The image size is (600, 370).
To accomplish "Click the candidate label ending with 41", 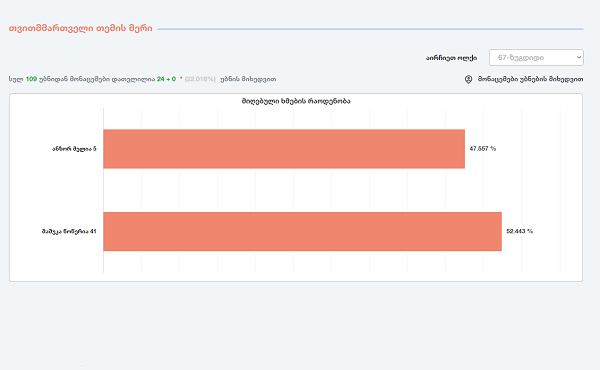I will (69, 231).
